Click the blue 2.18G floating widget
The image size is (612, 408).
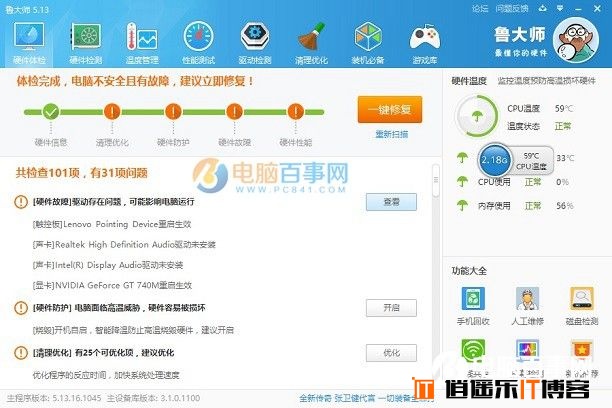[x=495, y=160]
